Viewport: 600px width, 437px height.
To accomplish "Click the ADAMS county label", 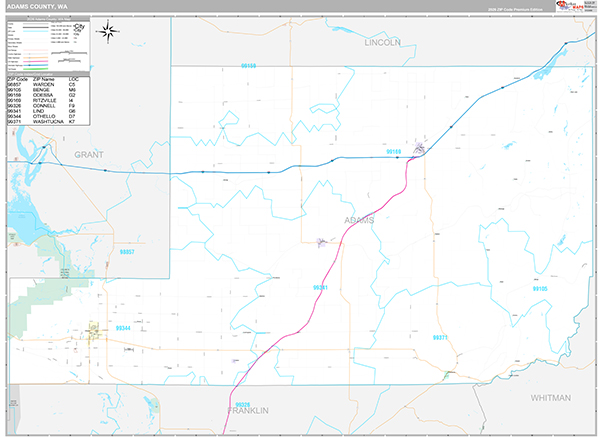I will coord(359,220).
